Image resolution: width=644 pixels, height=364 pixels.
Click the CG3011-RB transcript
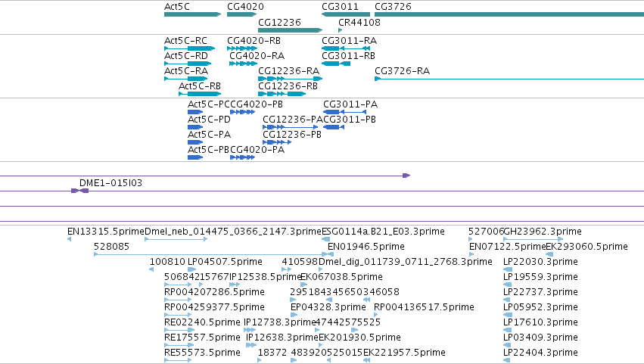click(336, 64)
